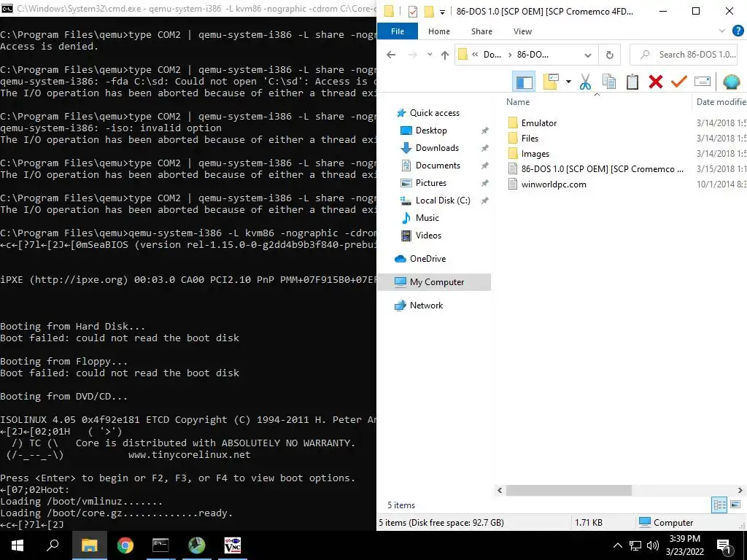747x560 pixels.
Task: Open Videos in the navigation pane
Action: tap(428, 236)
